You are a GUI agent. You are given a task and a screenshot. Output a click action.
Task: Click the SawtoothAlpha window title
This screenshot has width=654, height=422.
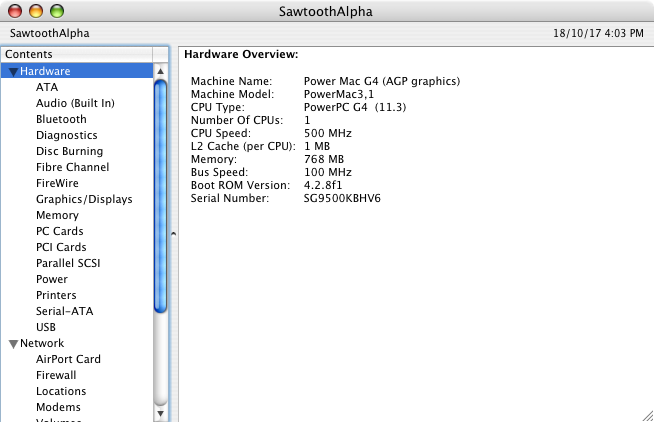click(326, 11)
